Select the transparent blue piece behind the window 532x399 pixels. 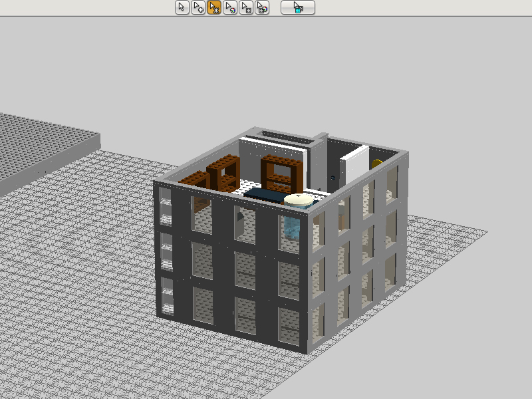pyautogui.click(x=292, y=227)
